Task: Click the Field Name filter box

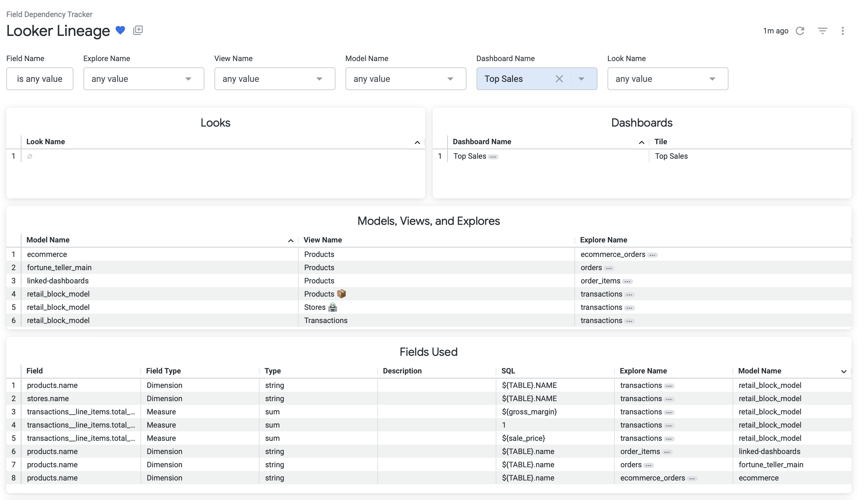Action: pos(39,79)
